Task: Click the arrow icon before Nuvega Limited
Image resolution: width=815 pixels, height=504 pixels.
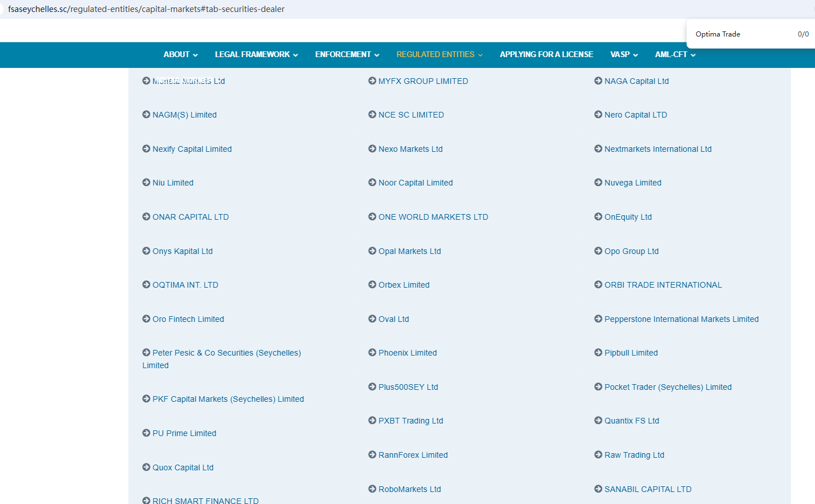Action: point(598,183)
